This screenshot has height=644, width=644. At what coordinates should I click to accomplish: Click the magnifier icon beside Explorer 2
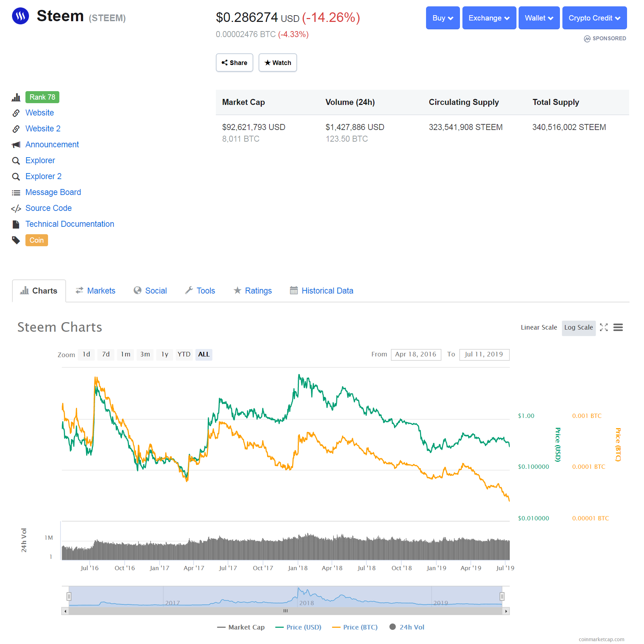click(16, 177)
